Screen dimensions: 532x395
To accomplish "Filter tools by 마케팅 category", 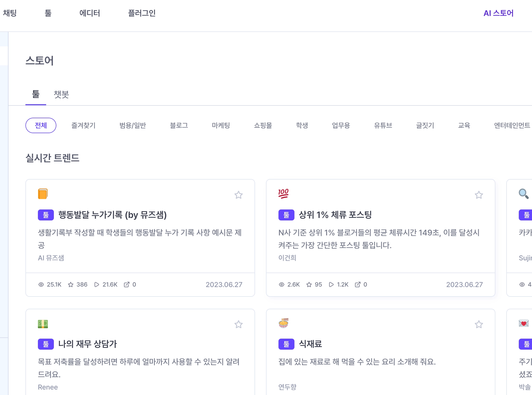I will coord(221,126).
